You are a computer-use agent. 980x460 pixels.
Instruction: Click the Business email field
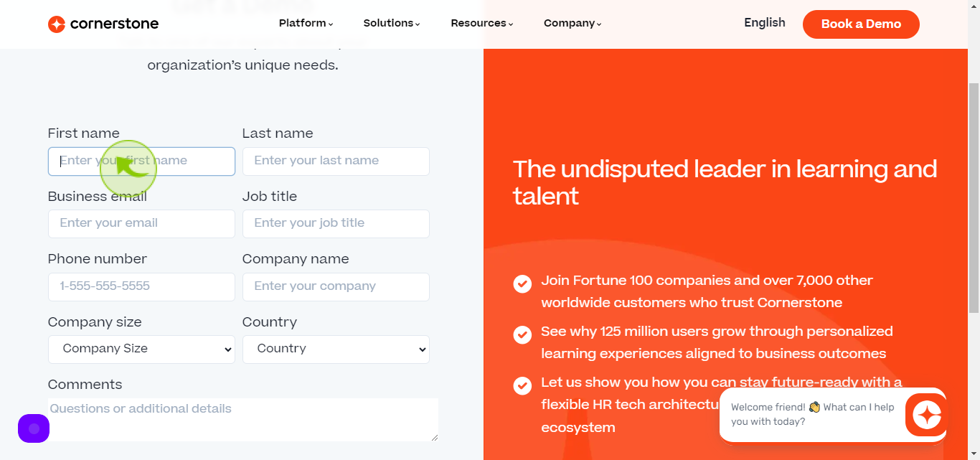tap(141, 224)
